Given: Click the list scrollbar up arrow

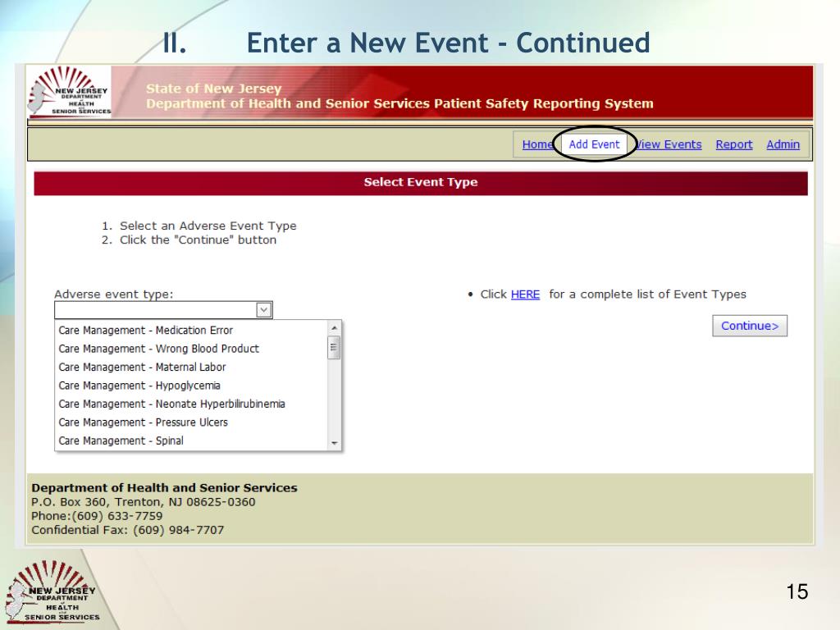Looking at the screenshot, I should pyautogui.click(x=335, y=327).
